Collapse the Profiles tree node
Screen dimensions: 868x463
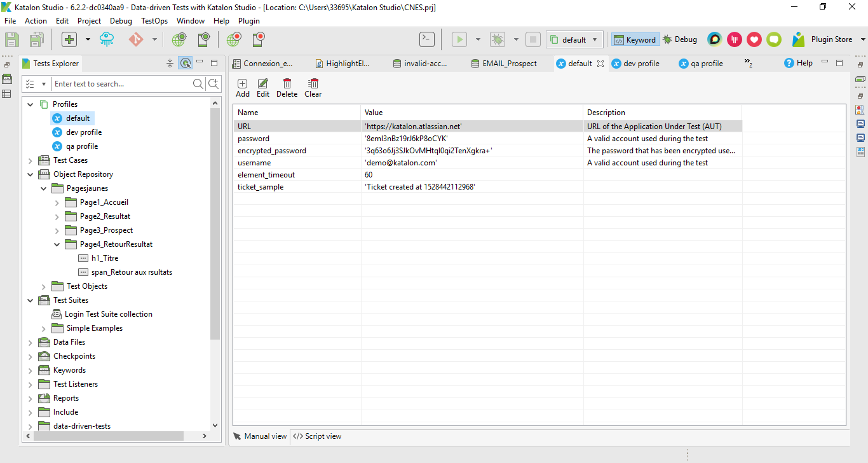pyautogui.click(x=31, y=104)
